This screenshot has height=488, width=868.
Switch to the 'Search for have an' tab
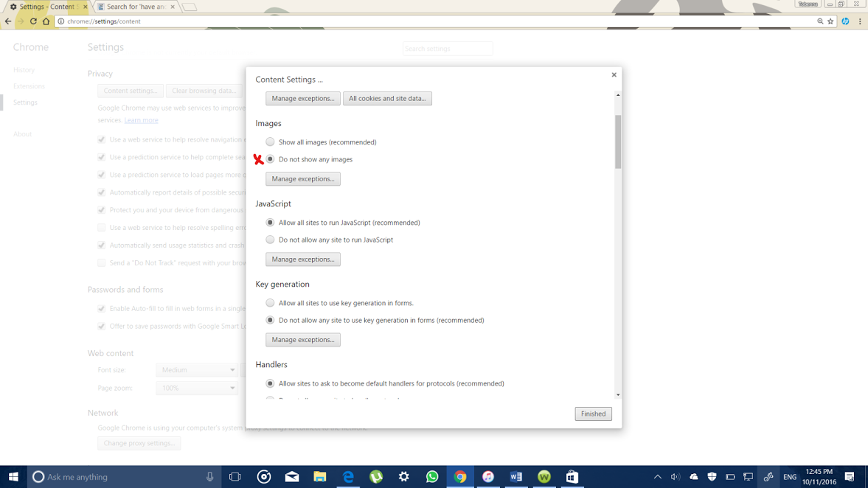click(x=136, y=7)
